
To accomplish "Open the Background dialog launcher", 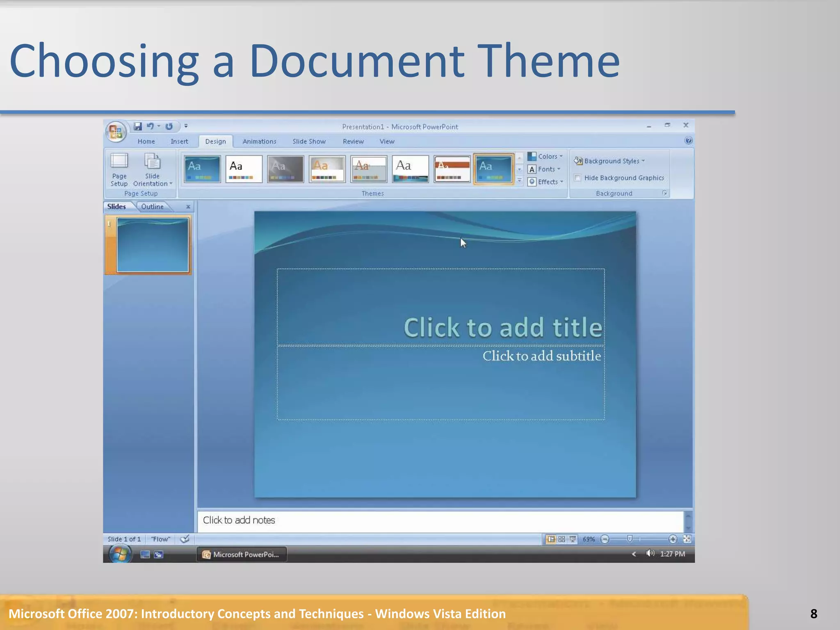I will click(x=665, y=193).
